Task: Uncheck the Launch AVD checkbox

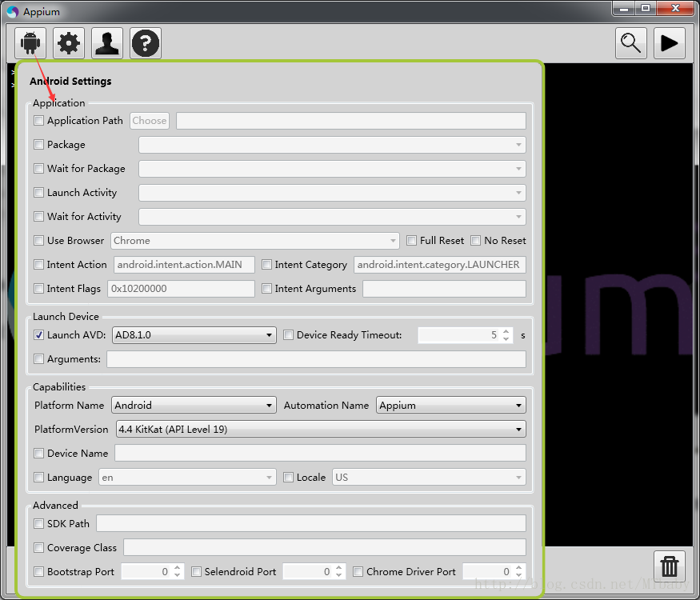Action: pos(39,335)
